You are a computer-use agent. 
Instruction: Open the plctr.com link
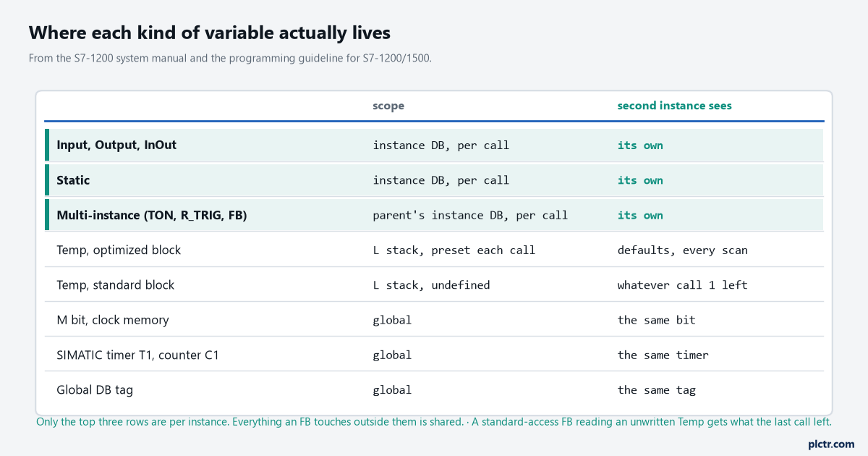pyautogui.click(x=830, y=444)
